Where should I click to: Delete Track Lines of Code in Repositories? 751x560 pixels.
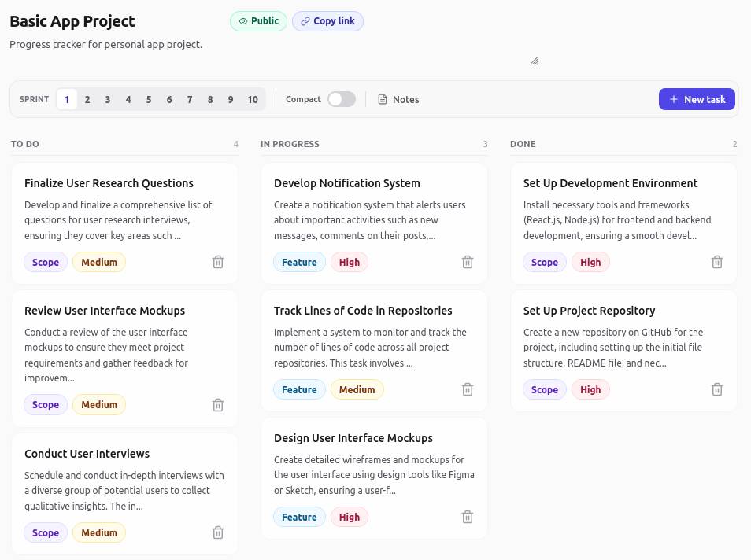pos(468,389)
